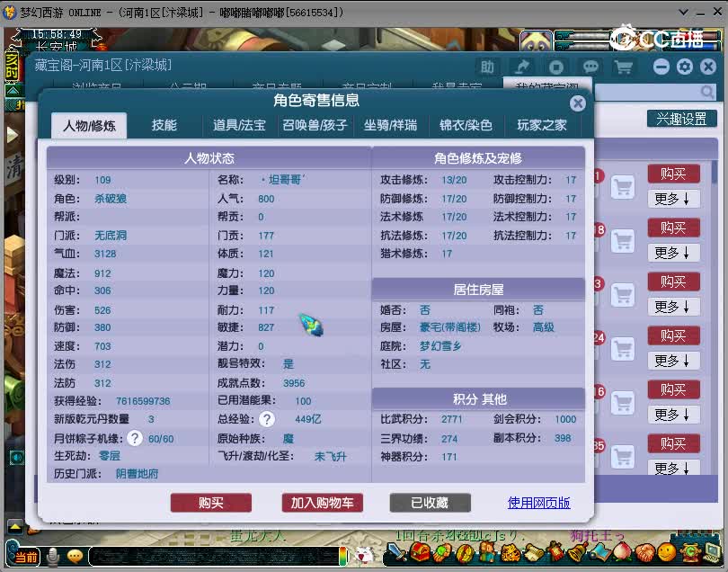Viewport: 728px width, 572px height.
Task: Click the 加入购物车 button
Action: (x=323, y=503)
